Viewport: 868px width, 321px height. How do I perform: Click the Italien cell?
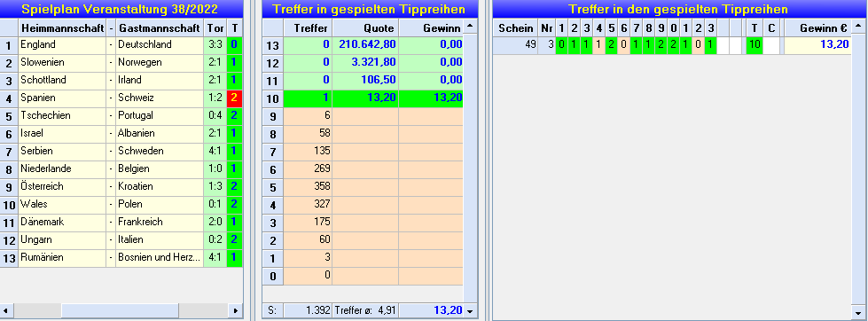pyautogui.click(x=160, y=239)
